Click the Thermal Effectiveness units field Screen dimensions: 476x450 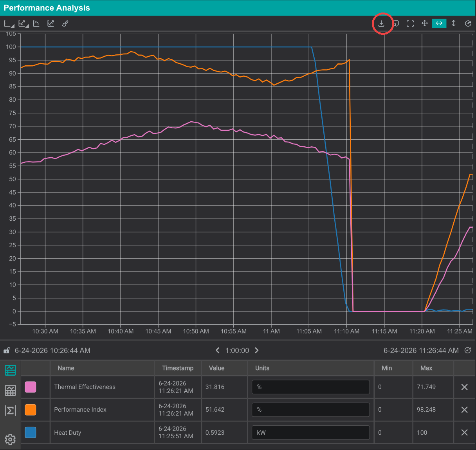pyautogui.click(x=311, y=387)
